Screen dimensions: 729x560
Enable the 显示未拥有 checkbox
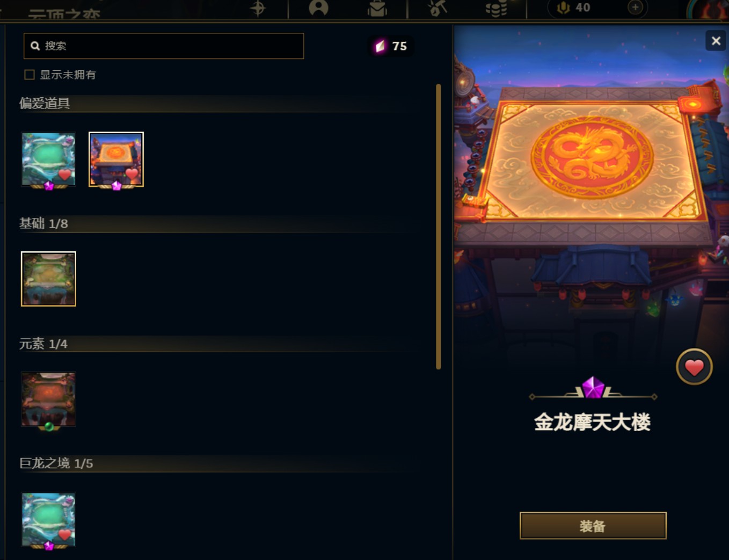point(30,75)
